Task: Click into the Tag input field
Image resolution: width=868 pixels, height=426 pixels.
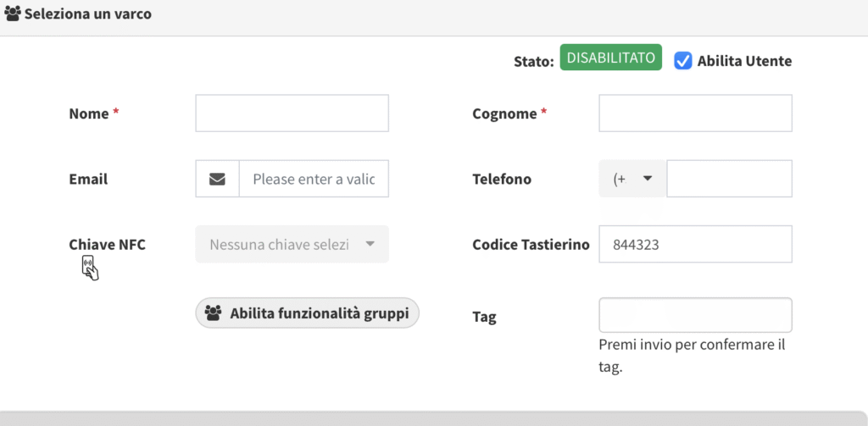Action: click(x=695, y=315)
